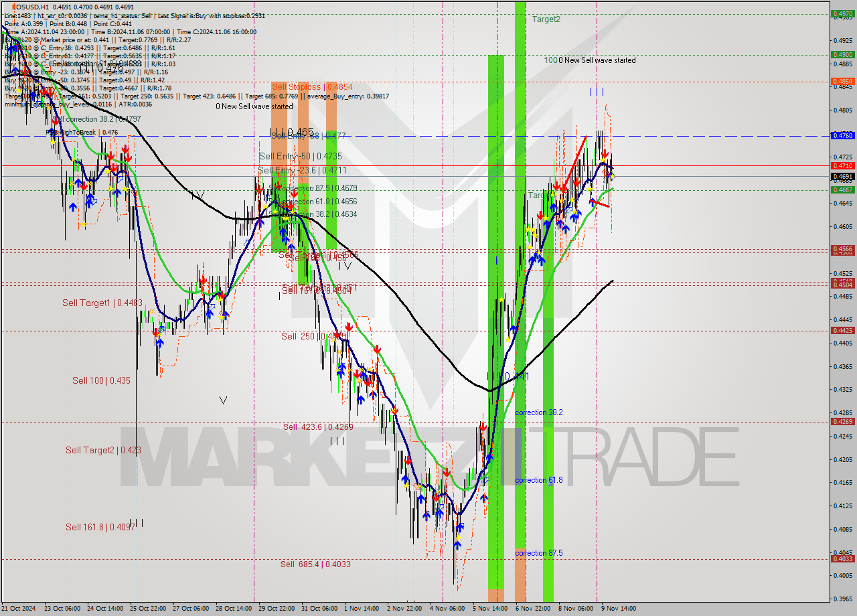Select the green 0.4970 price tag
The width and height of the screenshot is (857, 616).
pyautogui.click(x=842, y=13)
